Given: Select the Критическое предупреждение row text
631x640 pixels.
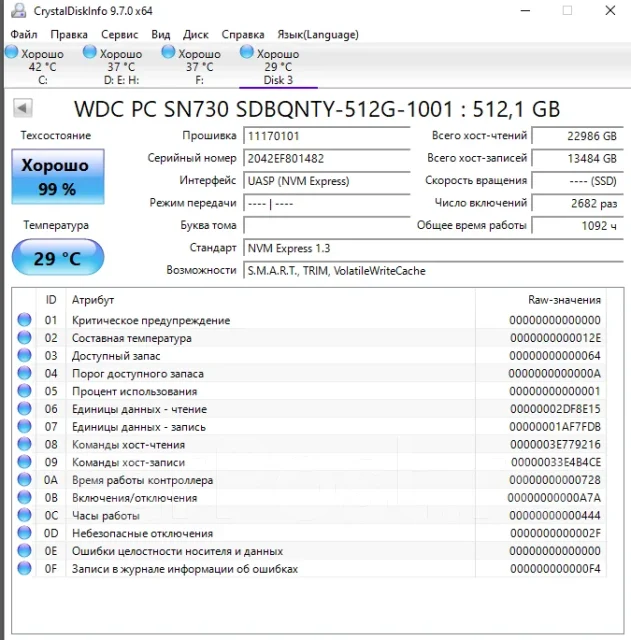Looking at the screenshot, I should tap(151, 320).
